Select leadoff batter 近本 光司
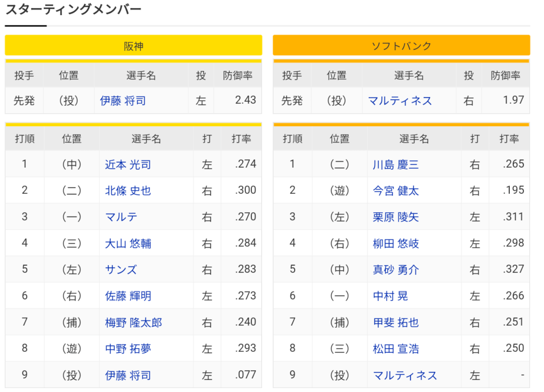The width and height of the screenshot is (544, 392). tap(128, 164)
